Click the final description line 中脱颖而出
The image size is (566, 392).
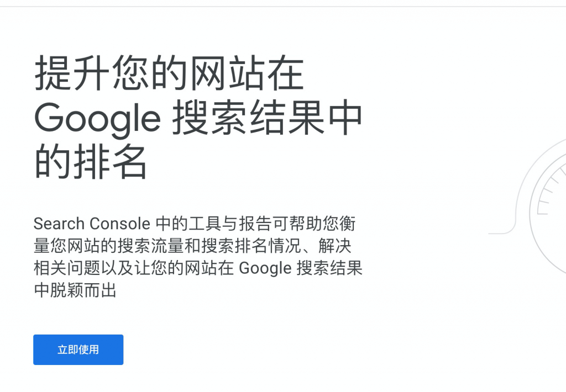point(75,290)
